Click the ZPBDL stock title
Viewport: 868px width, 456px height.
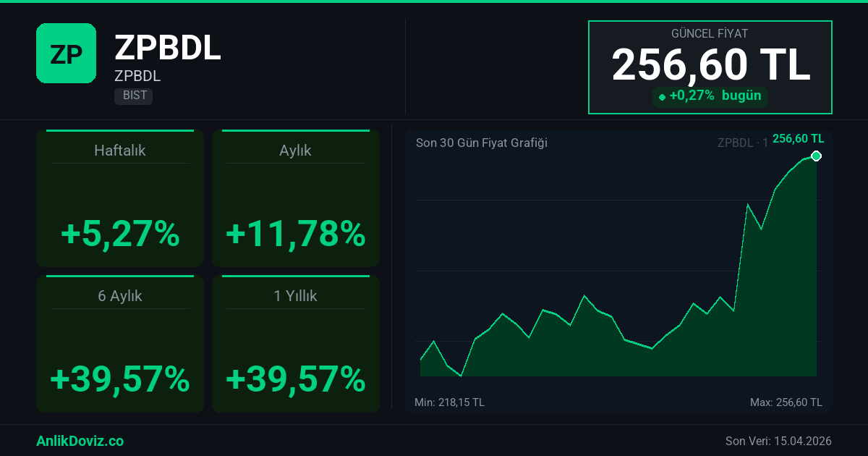tap(168, 48)
